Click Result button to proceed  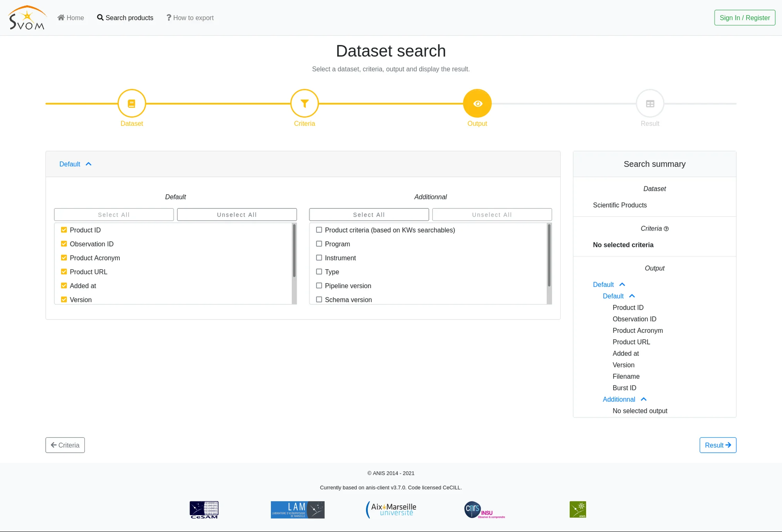click(718, 445)
